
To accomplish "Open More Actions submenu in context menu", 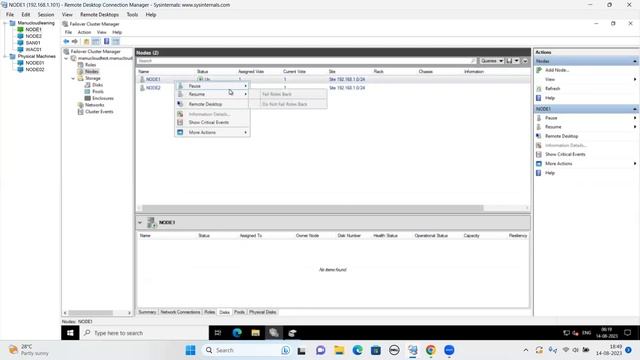I will point(212,132).
